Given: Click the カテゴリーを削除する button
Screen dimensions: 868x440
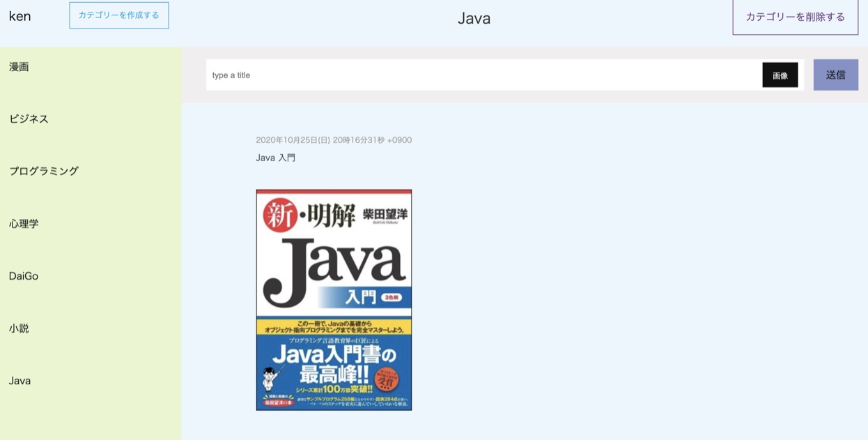Looking at the screenshot, I should [x=795, y=17].
